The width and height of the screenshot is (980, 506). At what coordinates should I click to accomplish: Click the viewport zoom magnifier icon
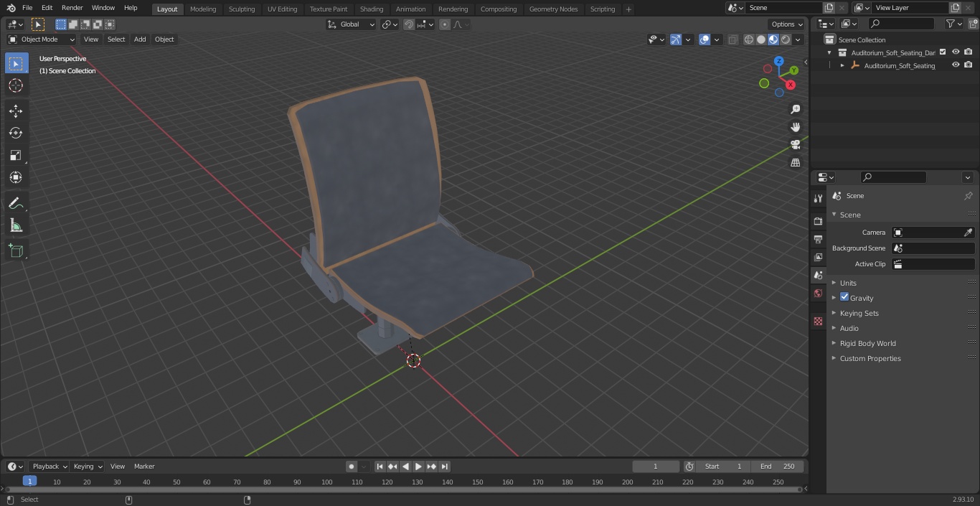pyautogui.click(x=795, y=109)
